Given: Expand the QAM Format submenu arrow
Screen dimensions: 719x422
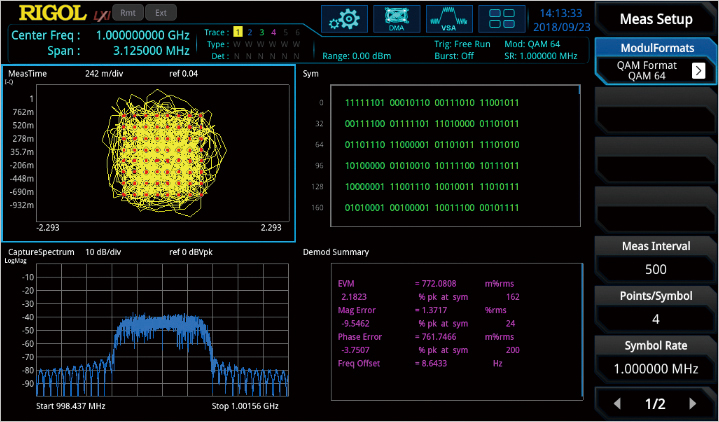Looking at the screenshot, I should (698, 70).
